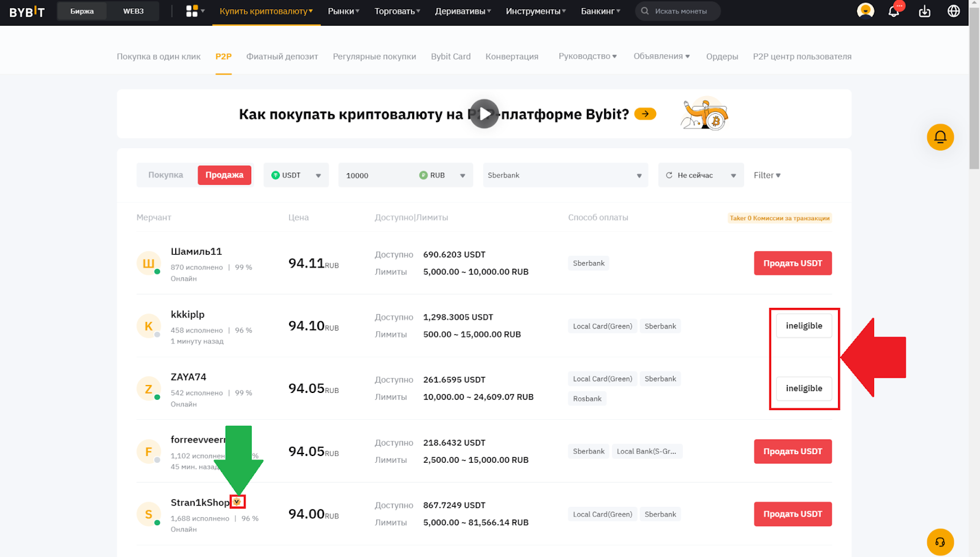Open the Банкинг menu
The height and width of the screenshot is (557, 980).
pos(601,11)
